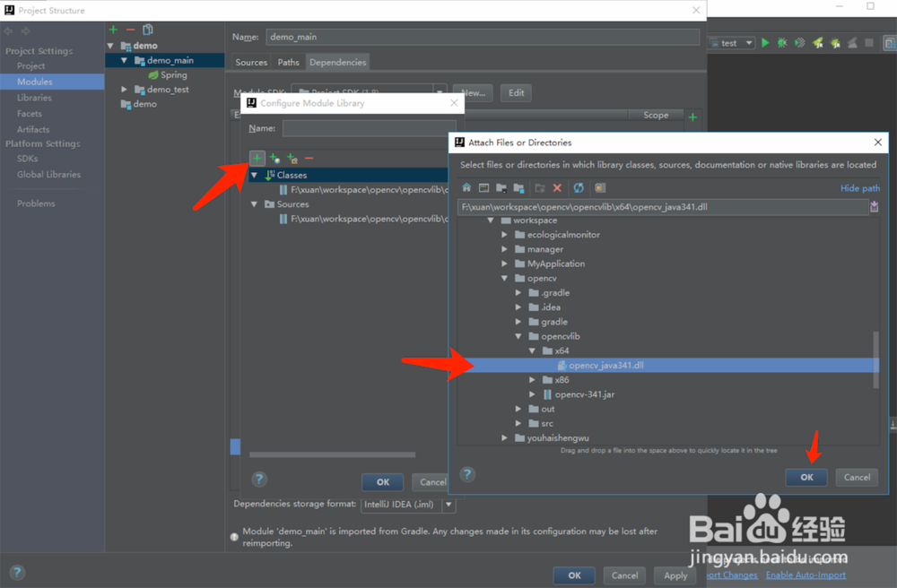Click the path input field in Attach Files
The image size is (897, 588).
pyautogui.click(x=663, y=207)
